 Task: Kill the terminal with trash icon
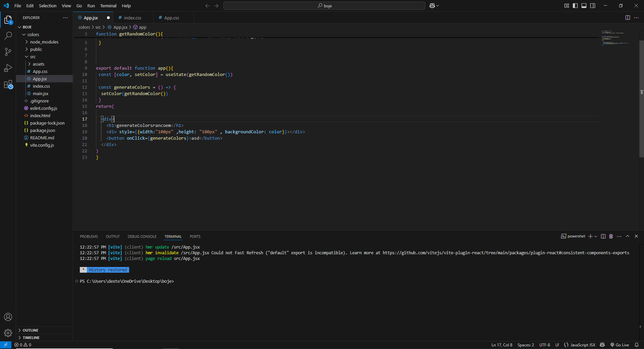(611, 236)
